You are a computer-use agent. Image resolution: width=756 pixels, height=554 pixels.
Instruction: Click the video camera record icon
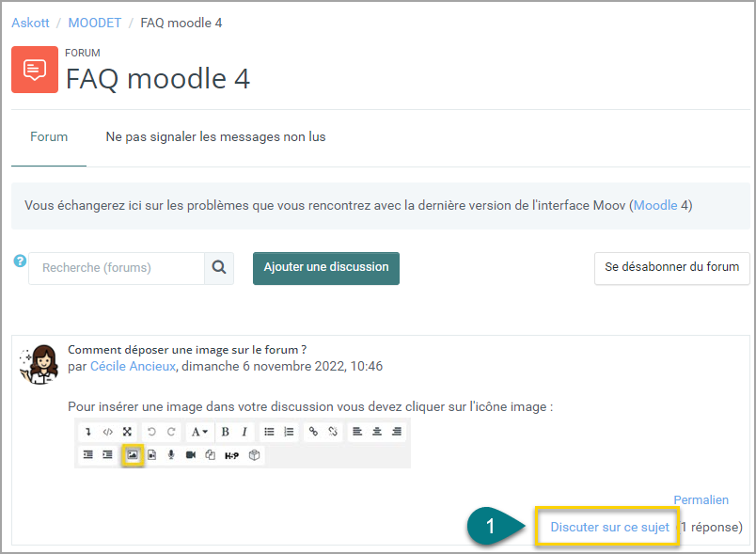[191, 454]
